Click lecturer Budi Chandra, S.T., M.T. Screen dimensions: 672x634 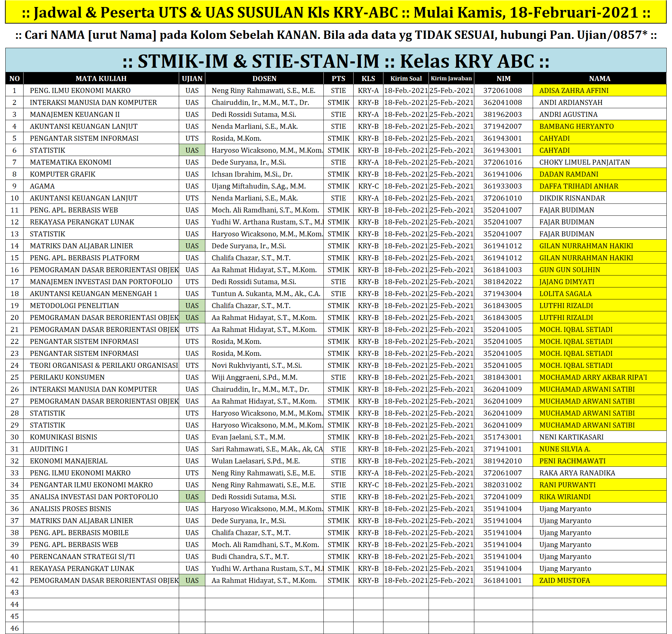(250, 557)
